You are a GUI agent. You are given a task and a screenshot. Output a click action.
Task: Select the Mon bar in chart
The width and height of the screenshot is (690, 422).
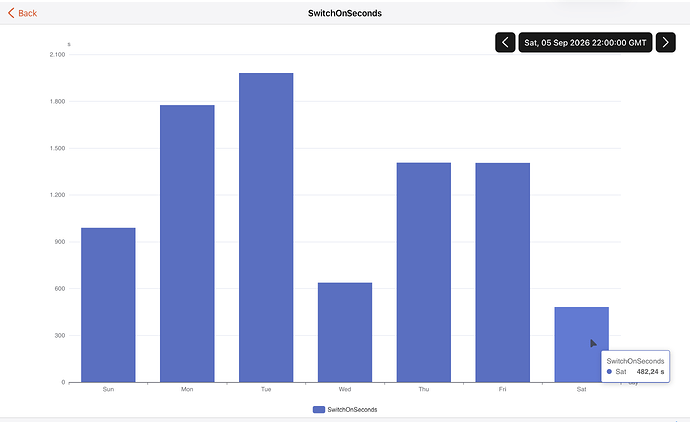tap(187, 243)
